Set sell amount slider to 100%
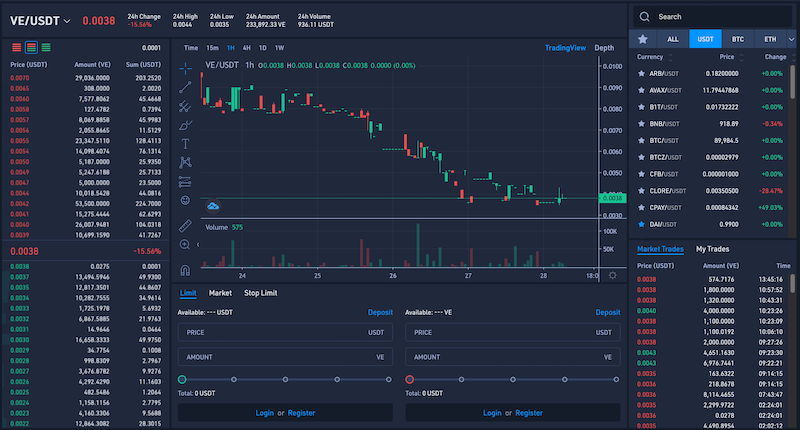800x430 pixels. [x=616, y=380]
